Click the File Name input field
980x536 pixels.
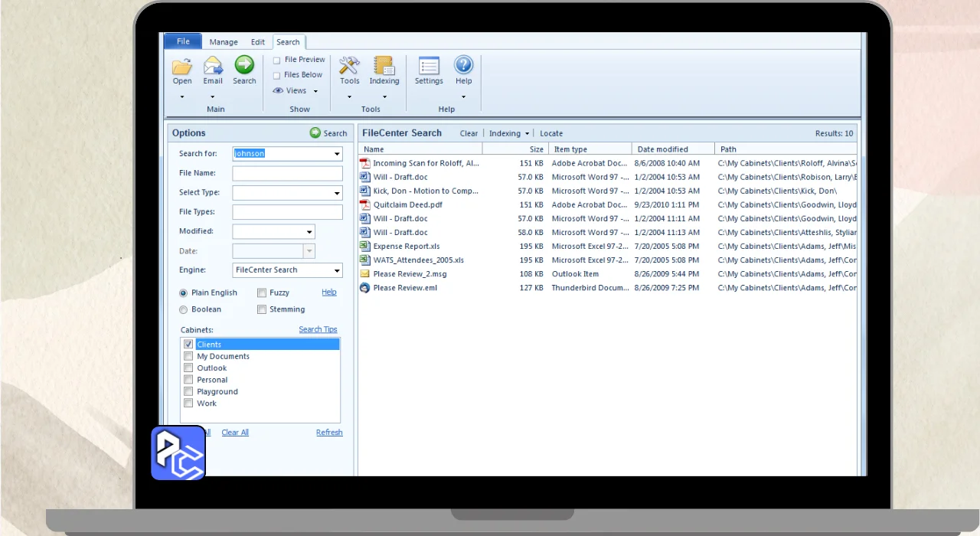point(287,174)
